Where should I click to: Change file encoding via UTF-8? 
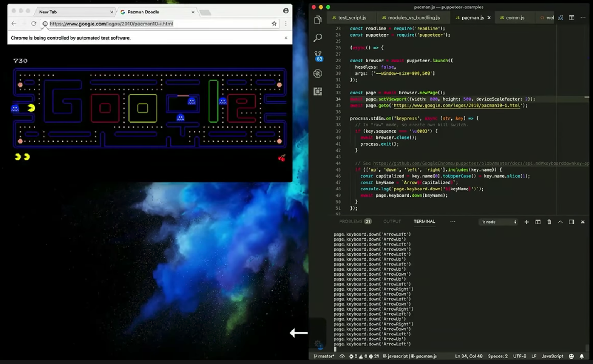[519, 356]
